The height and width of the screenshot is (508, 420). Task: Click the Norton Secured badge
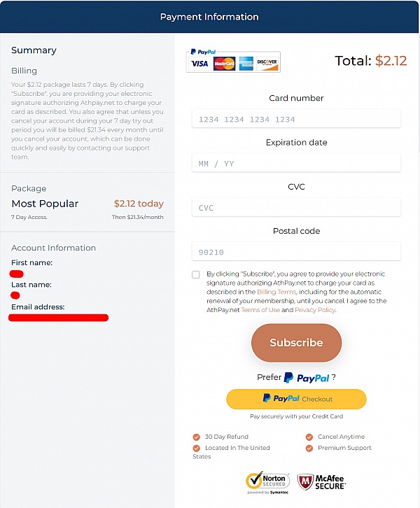pyautogui.click(x=267, y=482)
